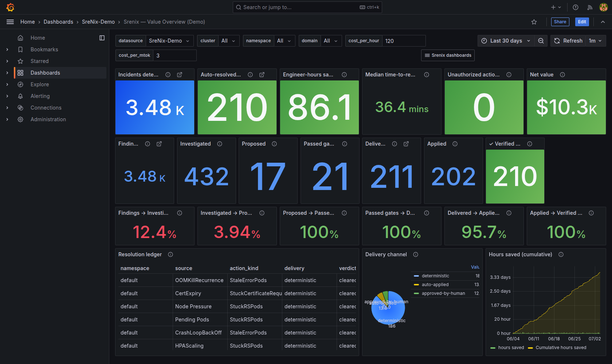
Task: Show info for Engineer-hours saved panel
Action: [344, 75]
